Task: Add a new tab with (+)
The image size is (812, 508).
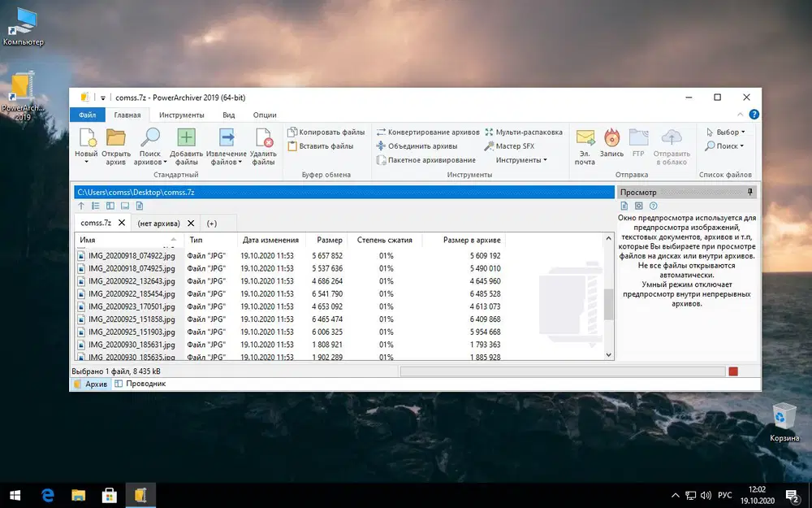Action: pos(211,224)
